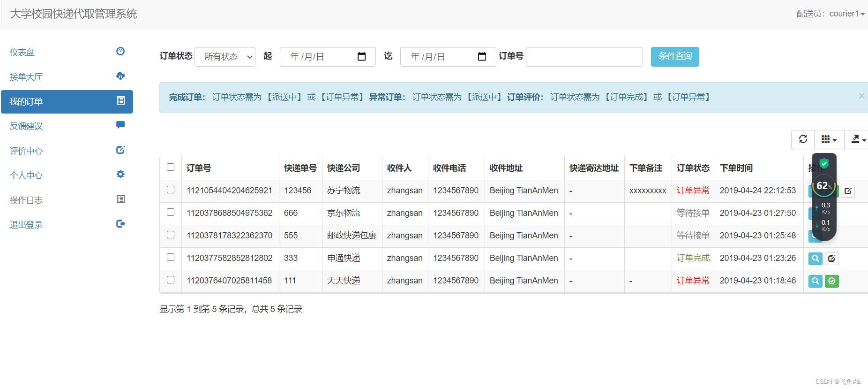Open 评价中心 in the sidebar

click(x=67, y=151)
